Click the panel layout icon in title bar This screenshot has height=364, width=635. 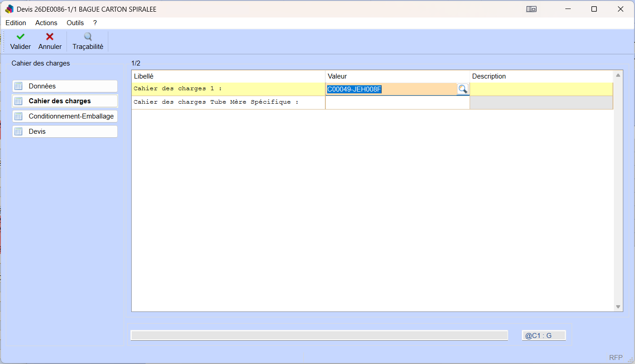pos(531,9)
